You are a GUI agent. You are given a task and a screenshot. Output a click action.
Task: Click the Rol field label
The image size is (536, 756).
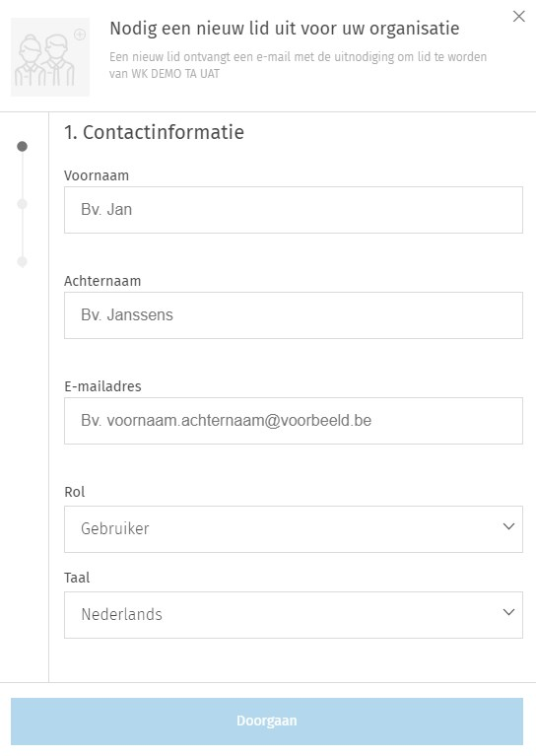[x=75, y=492]
